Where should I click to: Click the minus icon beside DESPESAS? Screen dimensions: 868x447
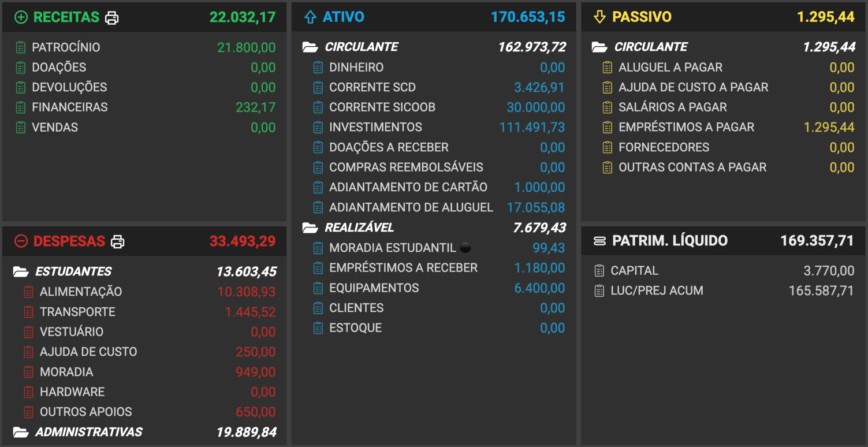click(22, 241)
